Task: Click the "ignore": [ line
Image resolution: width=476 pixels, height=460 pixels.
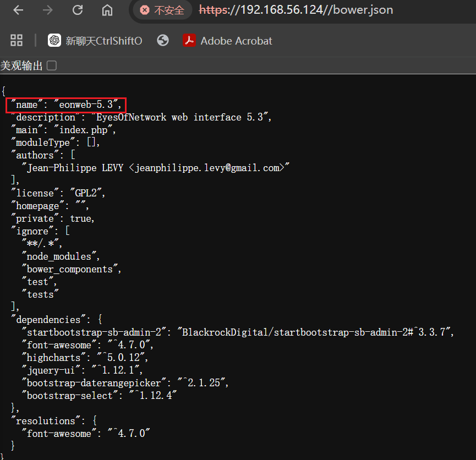Action: [x=40, y=231]
